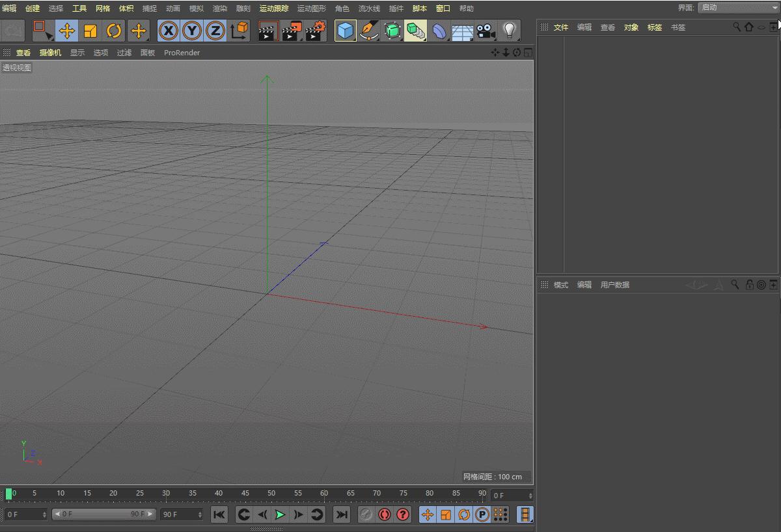
Task: Open the 运动跟踪 menu
Action: coord(274,8)
